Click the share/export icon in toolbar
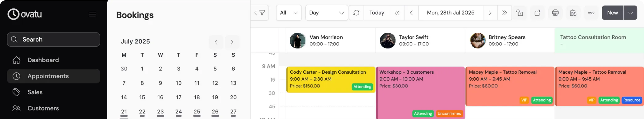 [x=537, y=13]
